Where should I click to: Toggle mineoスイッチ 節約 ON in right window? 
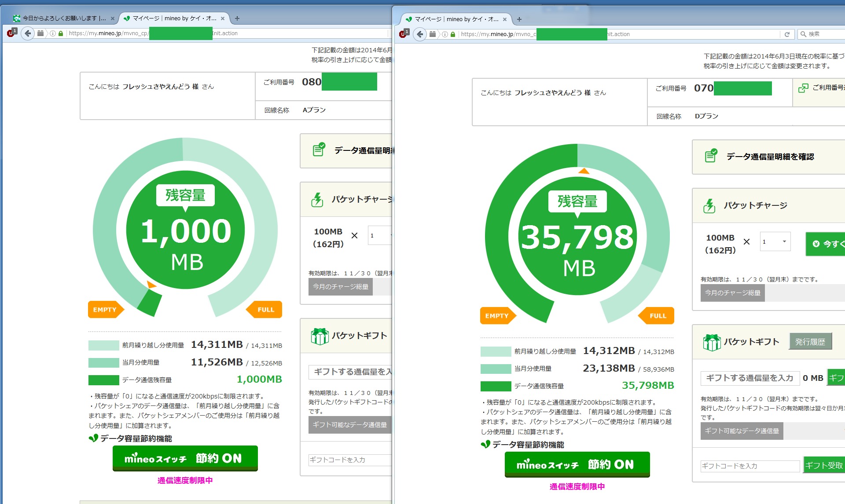(x=577, y=464)
